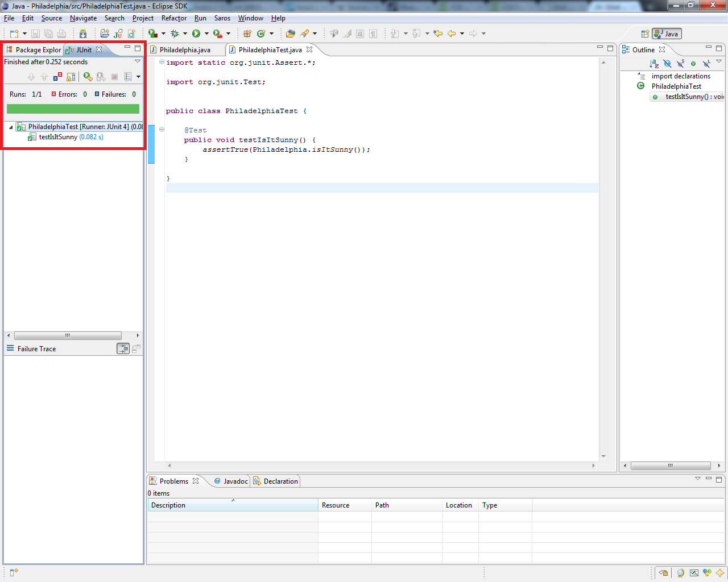Image resolution: width=728 pixels, height=582 pixels.
Task: Open the JUnit view menu triangle
Action: (138, 61)
